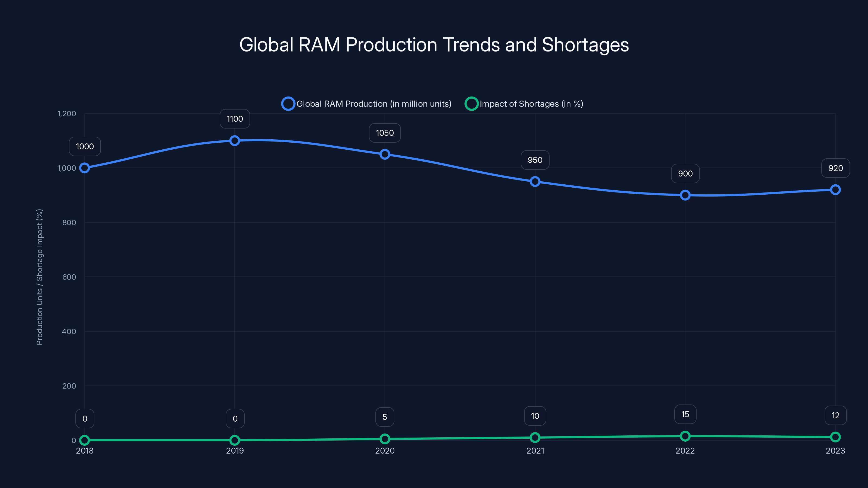Click the 600 y-axis tick label

pos(69,277)
